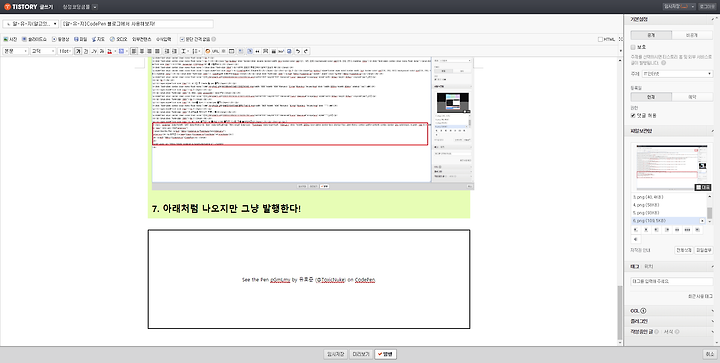Image resolution: width=720 pixels, height=363 pixels.
Task: Apply text background color
Action: pos(121,51)
